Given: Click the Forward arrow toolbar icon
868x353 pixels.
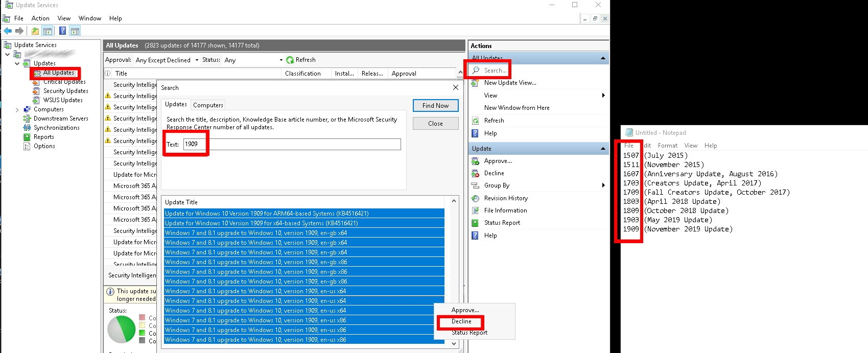Looking at the screenshot, I should click(19, 31).
